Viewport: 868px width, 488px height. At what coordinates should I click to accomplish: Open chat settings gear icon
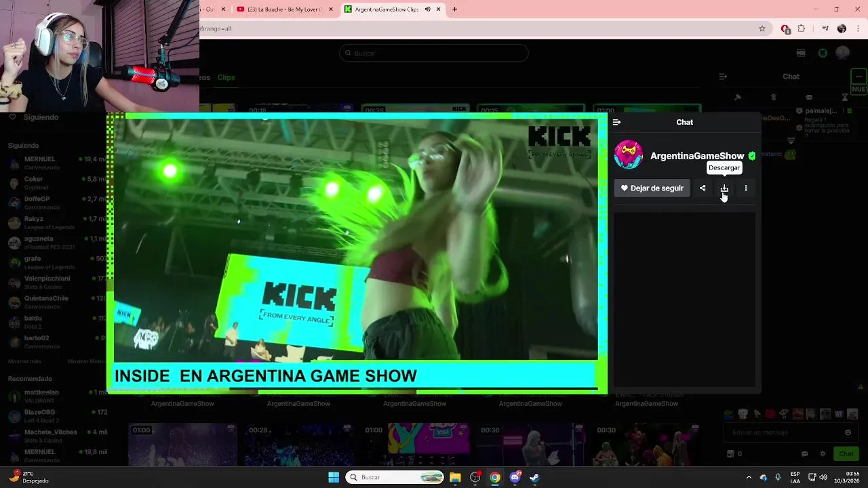[x=823, y=454]
